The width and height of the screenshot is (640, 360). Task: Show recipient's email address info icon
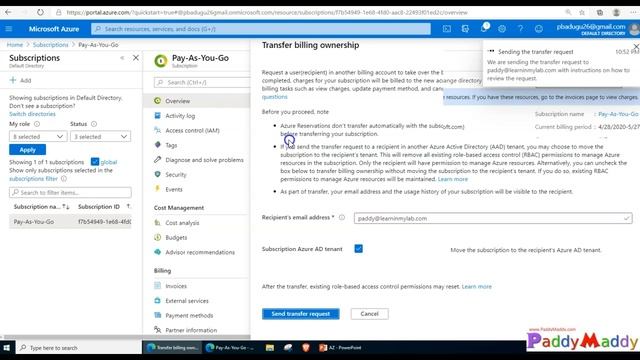click(342, 218)
